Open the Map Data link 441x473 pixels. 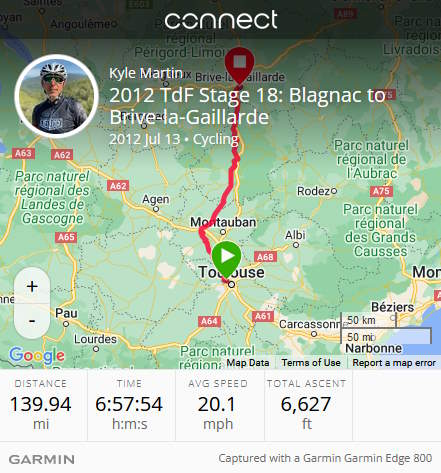pos(248,363)
